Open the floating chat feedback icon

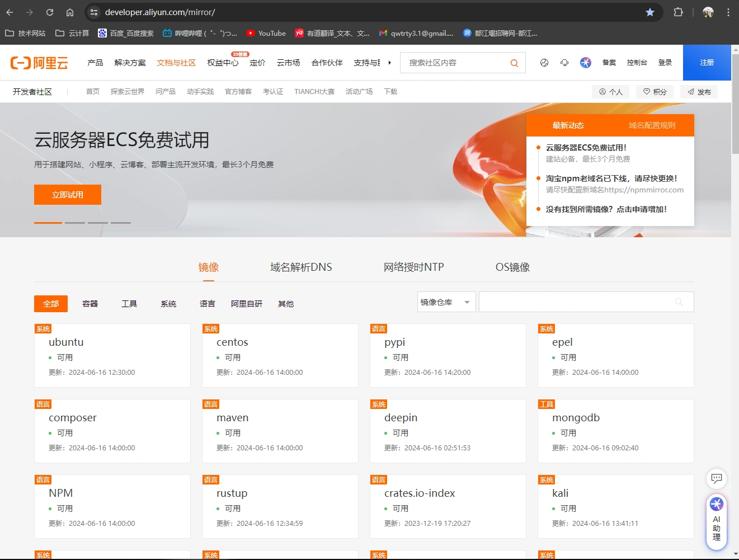tap(717, 478)
